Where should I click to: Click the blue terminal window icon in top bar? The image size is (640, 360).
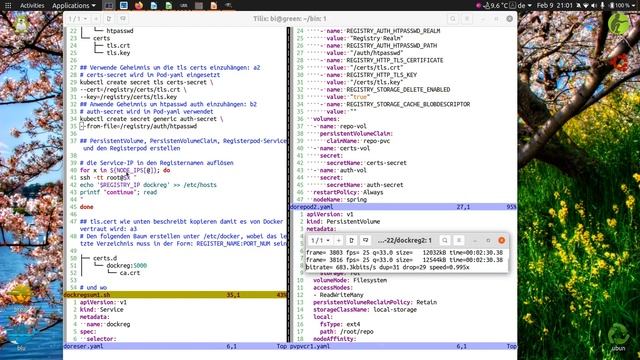(124, 5)
